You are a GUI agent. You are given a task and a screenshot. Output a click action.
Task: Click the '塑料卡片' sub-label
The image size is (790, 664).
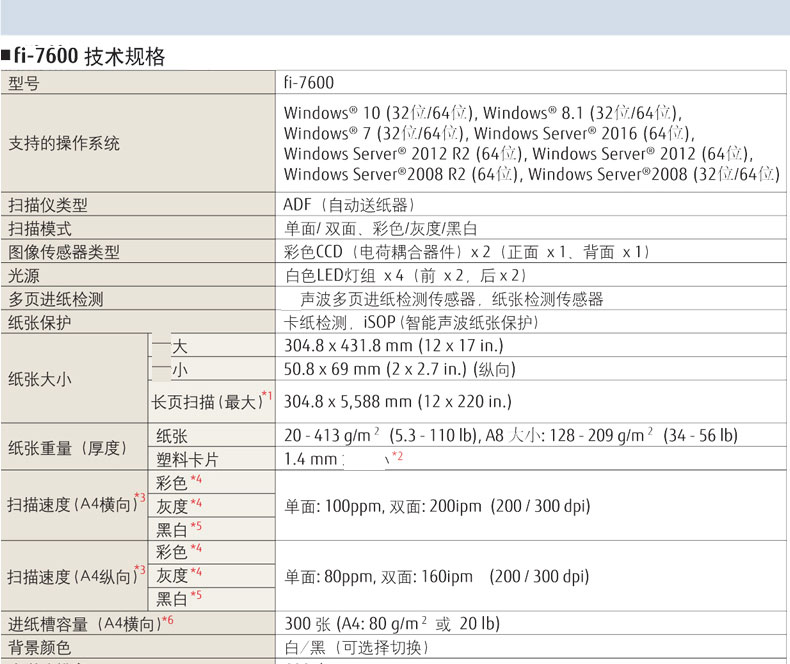[x=187, y=459]
